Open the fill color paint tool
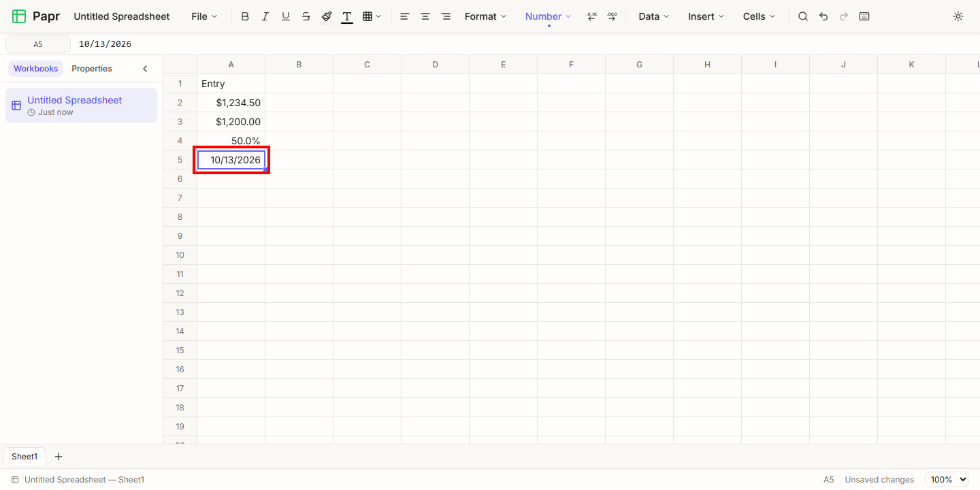Viewport: 980px width, 490px height. (x=327, y=16)
